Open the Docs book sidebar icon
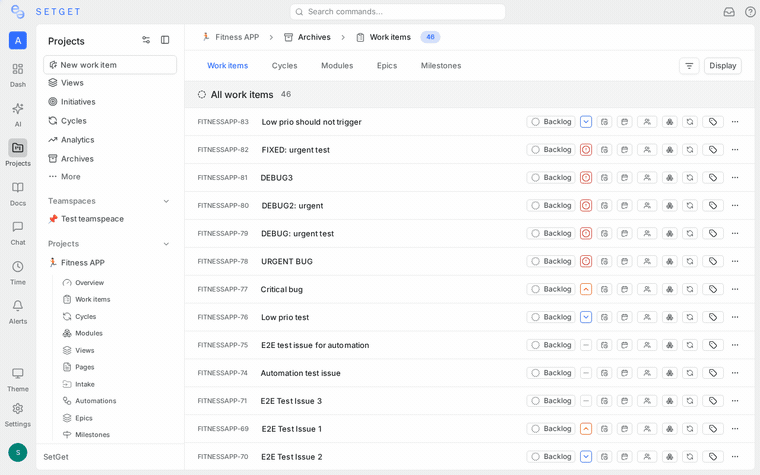 click(17, 188)
